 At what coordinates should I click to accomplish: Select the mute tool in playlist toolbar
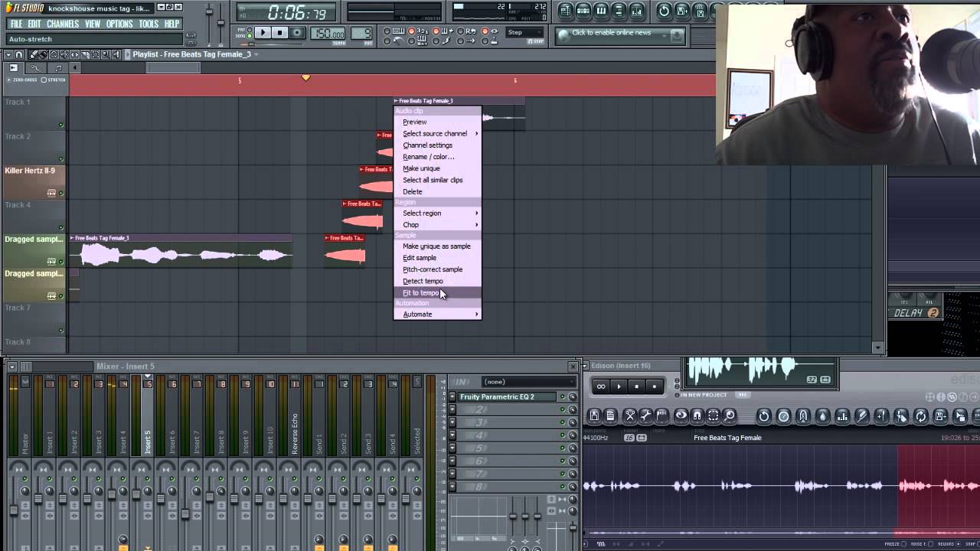click(64, 54)
